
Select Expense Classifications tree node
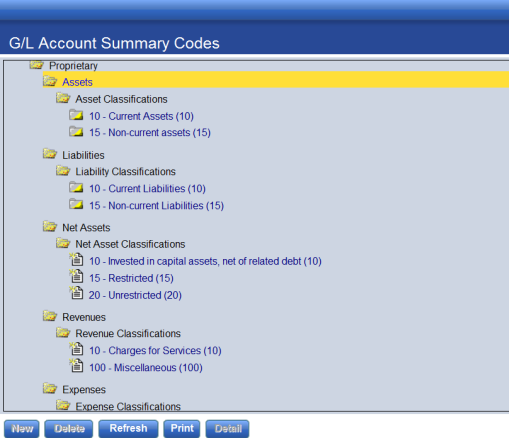coord(128,406)
